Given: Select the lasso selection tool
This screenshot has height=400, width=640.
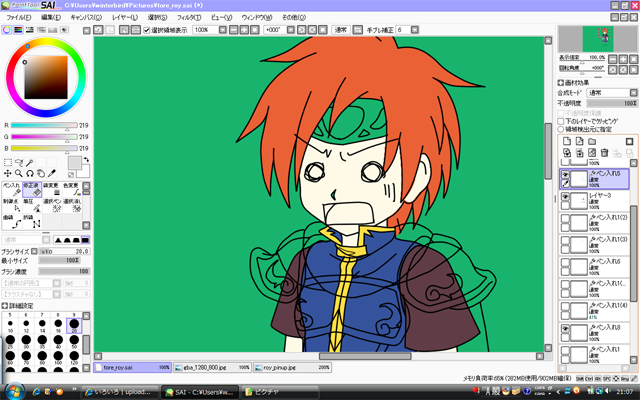Looking at the screenshot, I should 19,163.
